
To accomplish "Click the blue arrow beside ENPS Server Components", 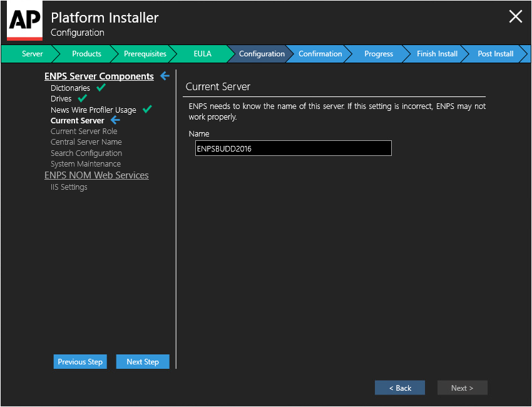I will [165, 75].
